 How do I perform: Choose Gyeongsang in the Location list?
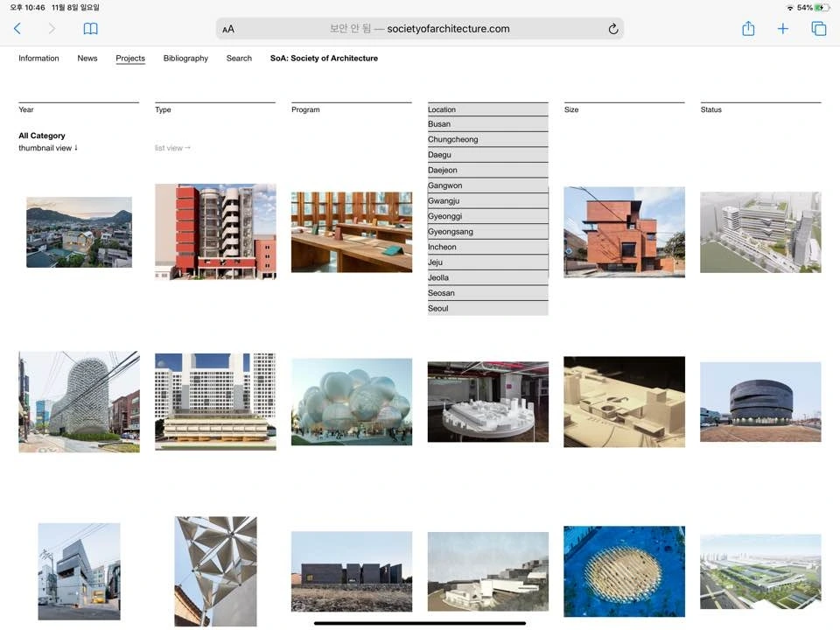coord(487,232)
